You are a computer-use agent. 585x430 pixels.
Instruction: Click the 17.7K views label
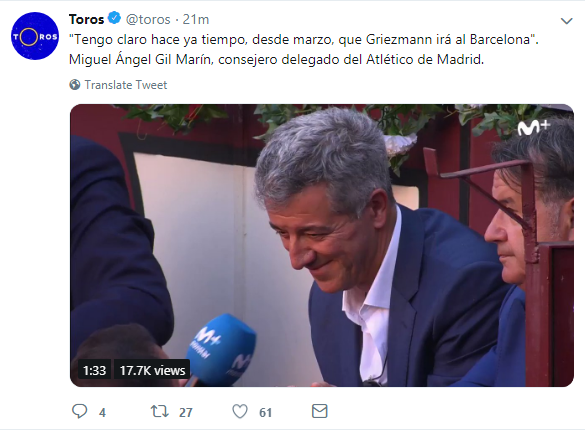click(152, 370)
